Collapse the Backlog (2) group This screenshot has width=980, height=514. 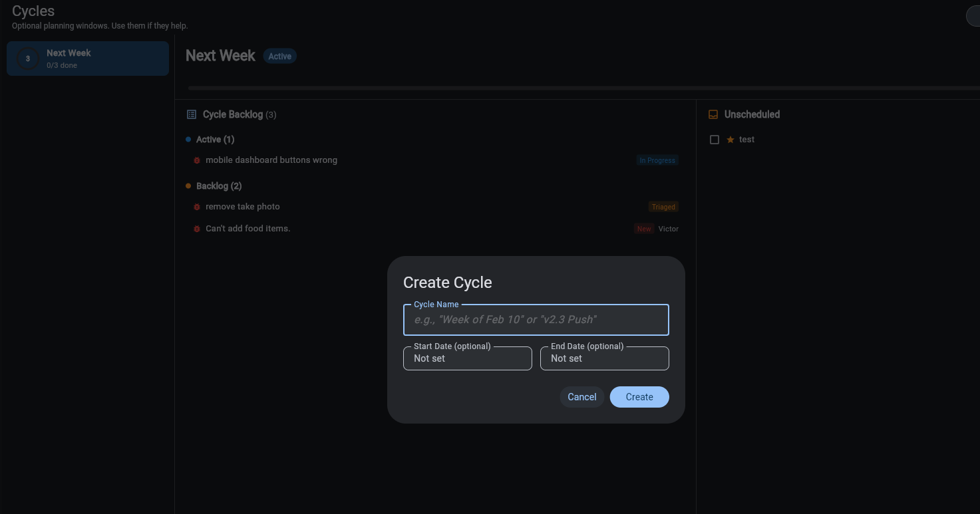218,186
